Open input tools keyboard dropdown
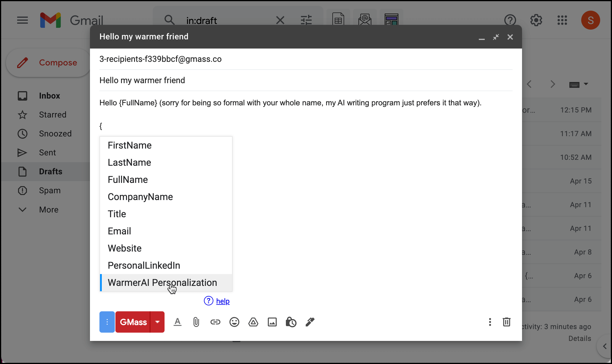Image resolution: width=612 pixels, height=364 pixels. click(579, 85)
